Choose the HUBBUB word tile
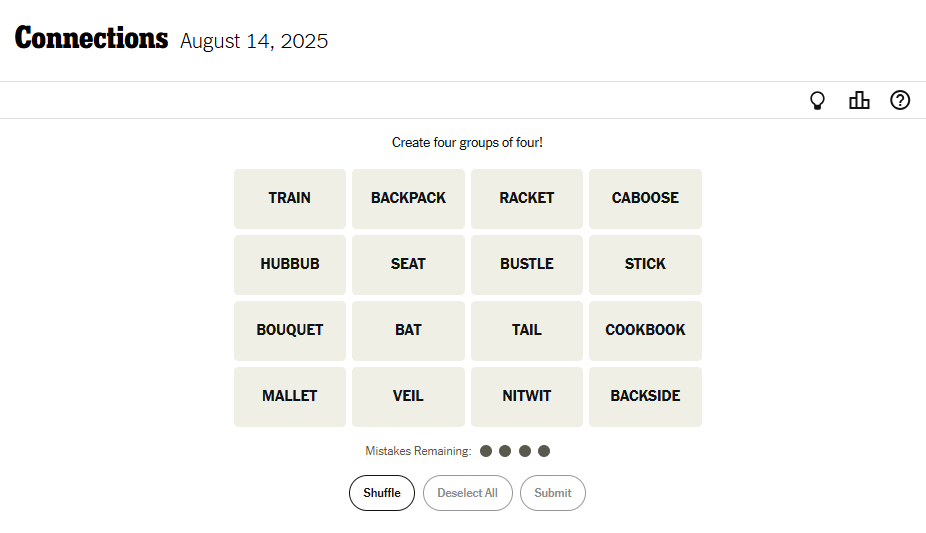 (290, 264)
